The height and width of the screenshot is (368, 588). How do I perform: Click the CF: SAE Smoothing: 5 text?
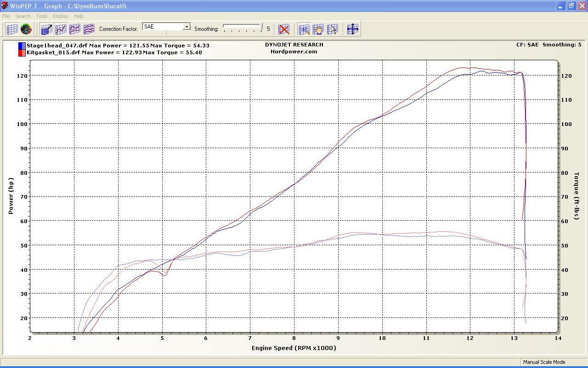click(x=549, y=45)
